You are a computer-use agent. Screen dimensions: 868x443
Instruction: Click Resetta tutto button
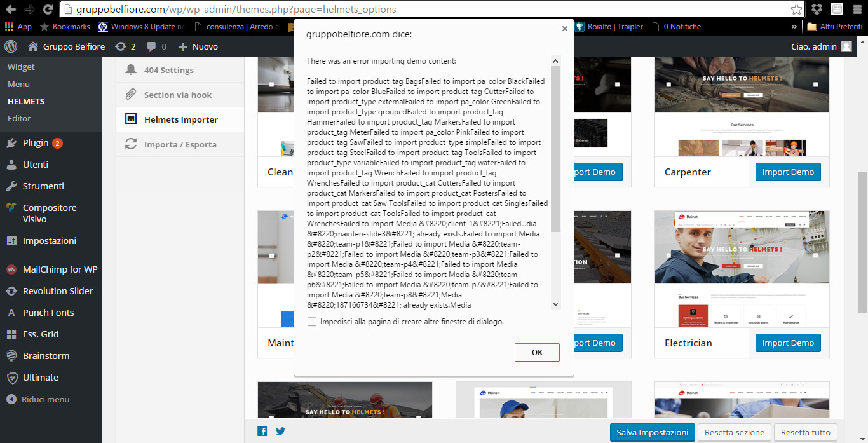[806, 432]
